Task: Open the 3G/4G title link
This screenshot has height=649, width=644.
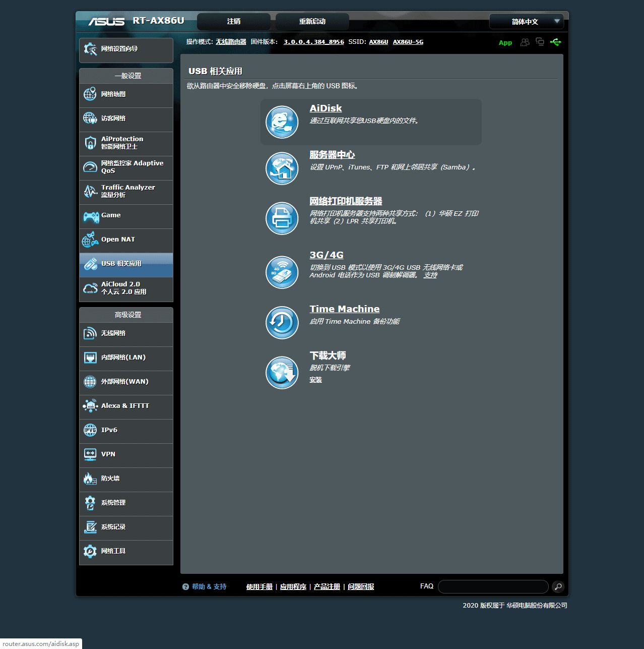Action: coord(327,255)
